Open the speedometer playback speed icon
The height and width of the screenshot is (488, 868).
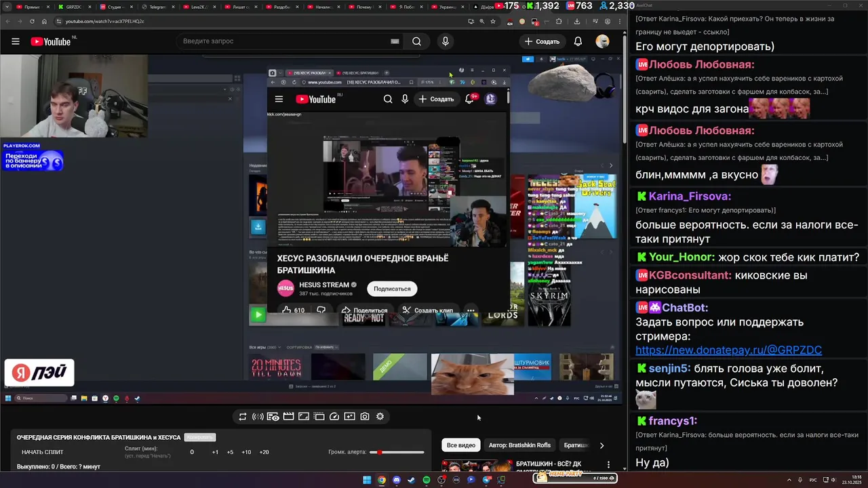pyautogui.click(x=334, y=417)
